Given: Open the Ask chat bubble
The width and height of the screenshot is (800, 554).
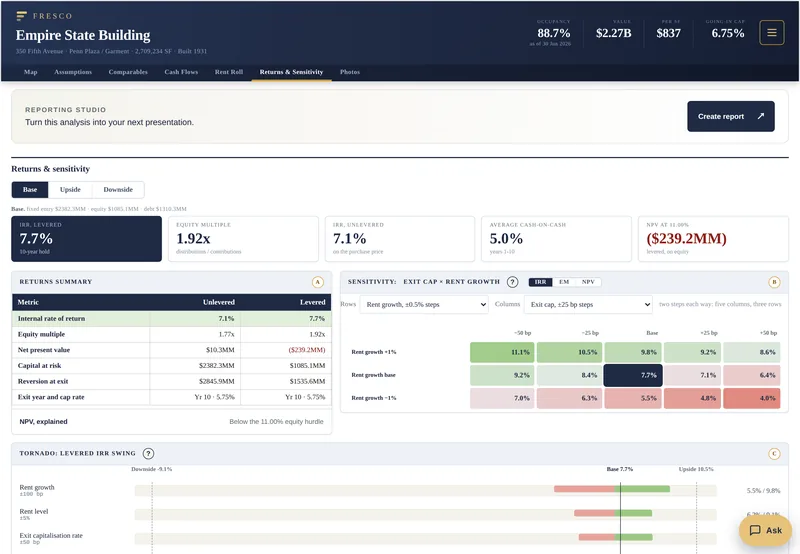Looking at the screenshot, I should point(765,530).
